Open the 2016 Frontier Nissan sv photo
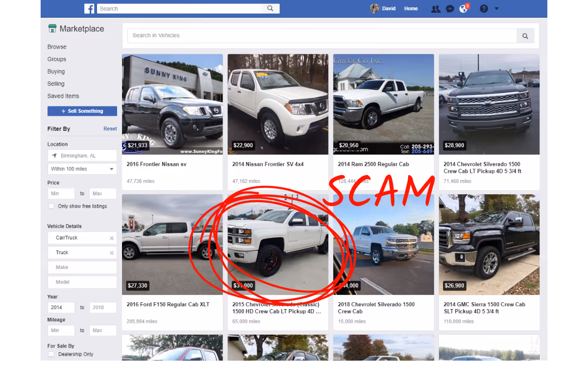Screen dimensions: 588x368 click(172, 105)
